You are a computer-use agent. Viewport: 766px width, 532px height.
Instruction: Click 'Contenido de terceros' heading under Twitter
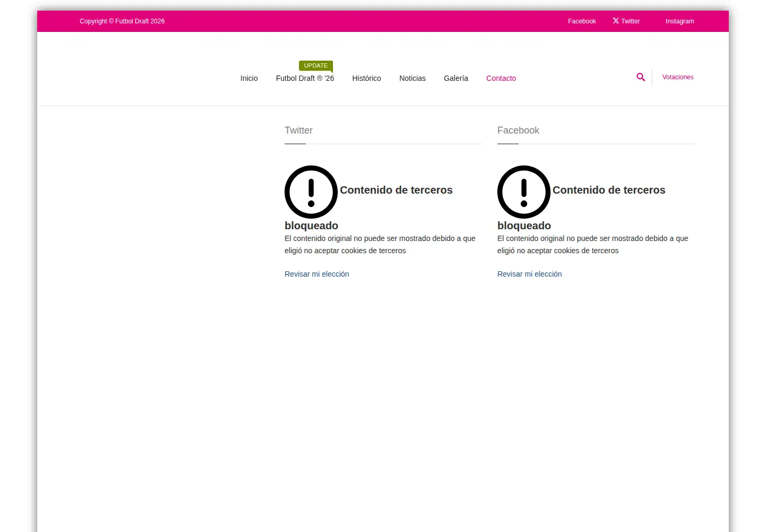[x=396, y=190]
